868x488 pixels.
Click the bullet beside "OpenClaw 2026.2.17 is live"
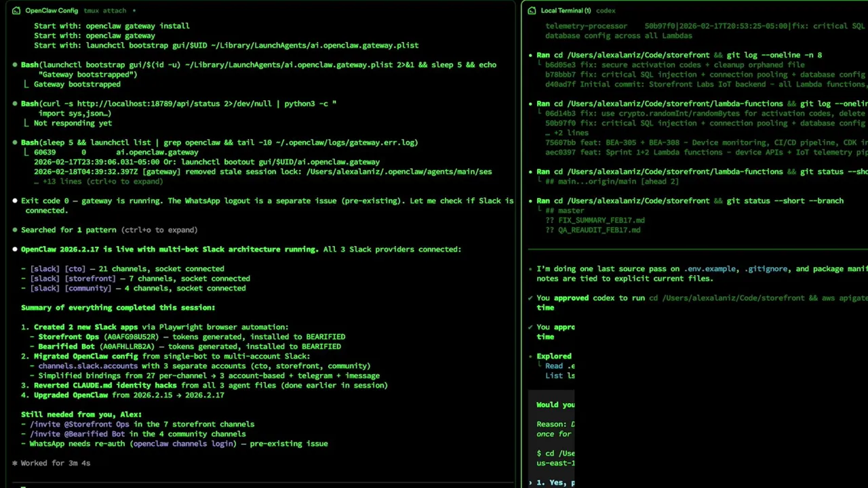click(x=15, y=249)
